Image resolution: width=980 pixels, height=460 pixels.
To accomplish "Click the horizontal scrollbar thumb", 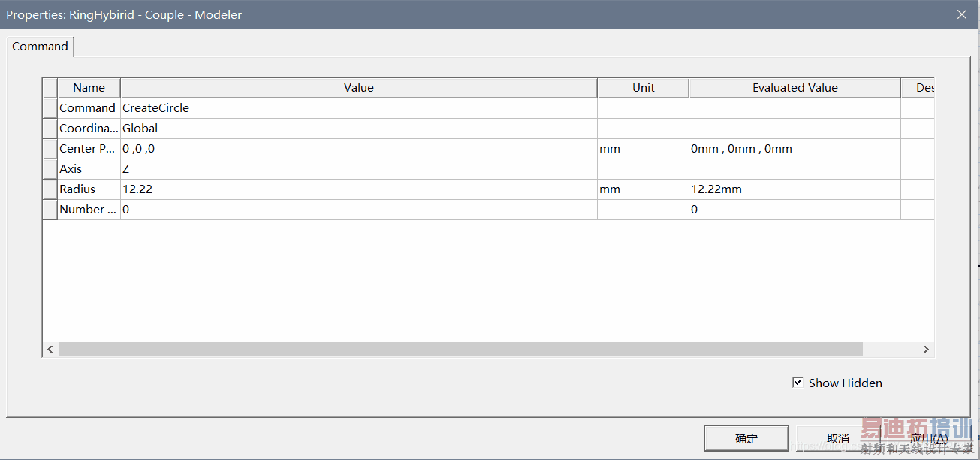I will pos(460,350).
